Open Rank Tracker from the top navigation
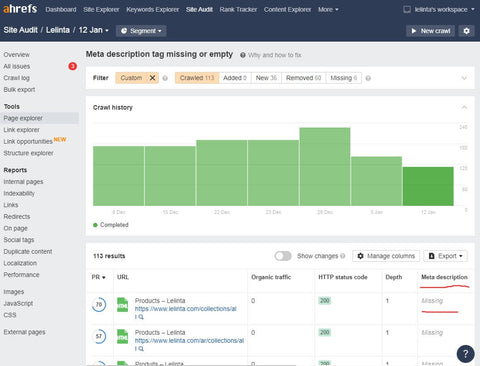 point(238,10)
